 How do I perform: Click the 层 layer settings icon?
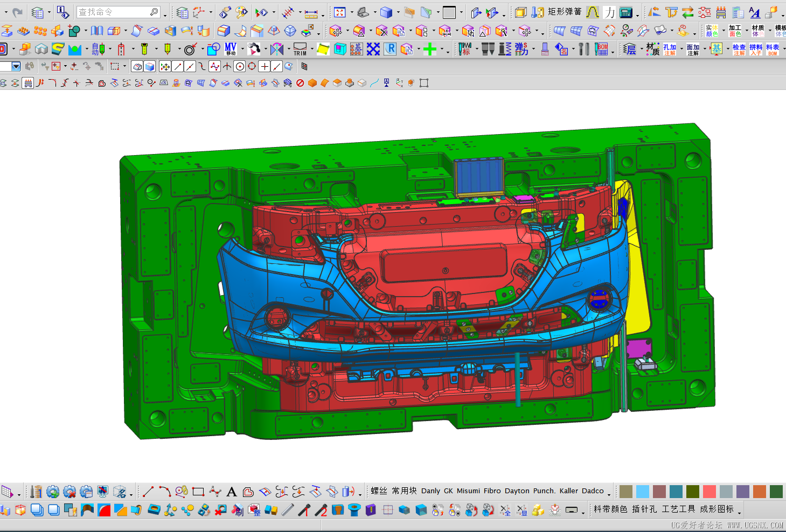pos(630,50)
